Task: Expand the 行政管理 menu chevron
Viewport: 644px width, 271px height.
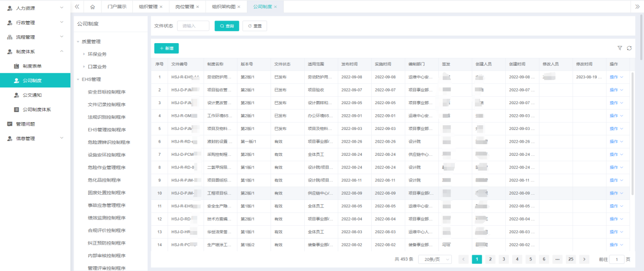Action: (62, 23)
